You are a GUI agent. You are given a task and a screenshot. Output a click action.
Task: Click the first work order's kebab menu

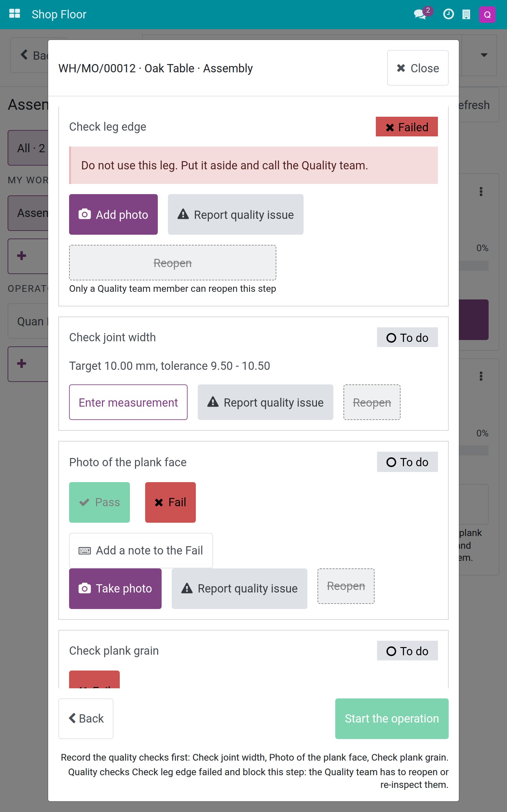click(481, 192)
